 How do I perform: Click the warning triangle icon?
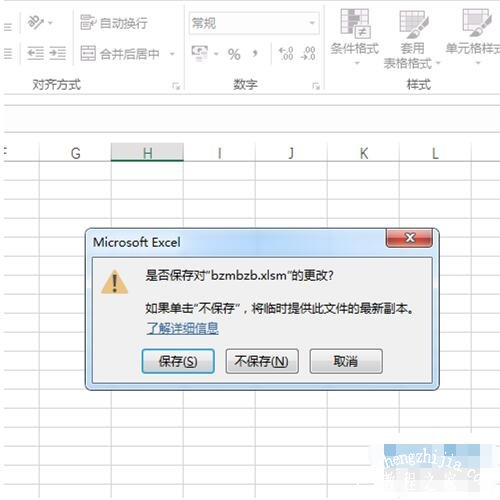click(x=114, y=282)
